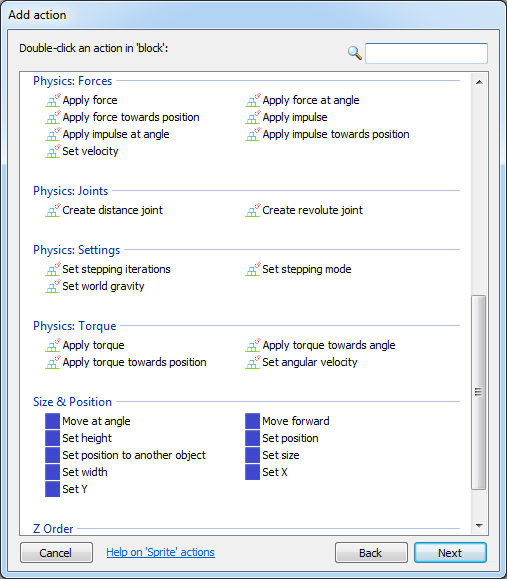
Task: Click the vertical scrollbar thumb
Action: coord(479,392)
